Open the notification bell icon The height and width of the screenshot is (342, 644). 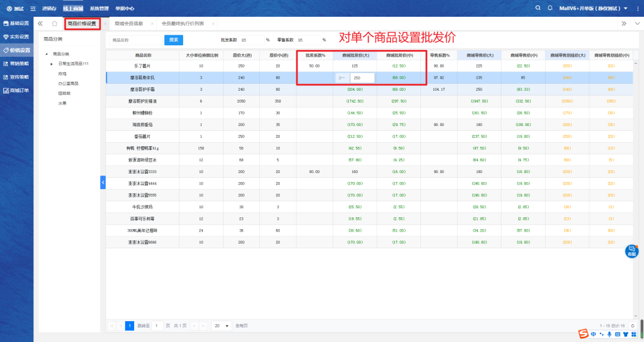point(550,8)
